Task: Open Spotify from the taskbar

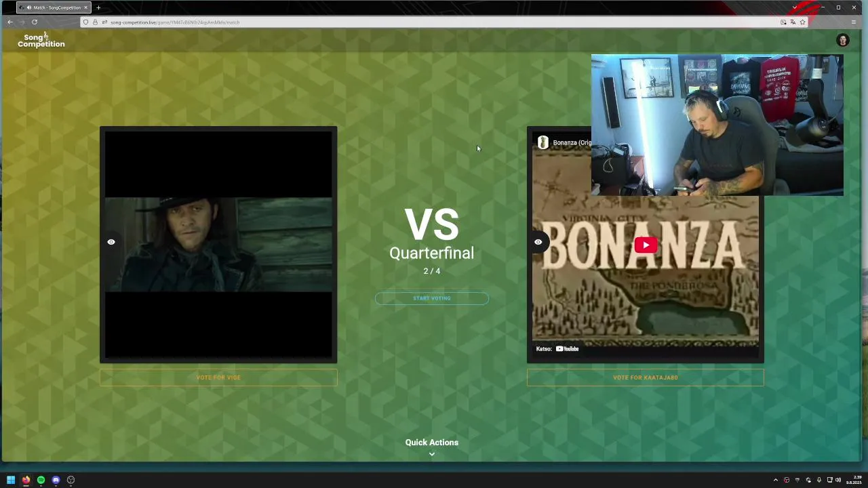Action: (41, 480)
